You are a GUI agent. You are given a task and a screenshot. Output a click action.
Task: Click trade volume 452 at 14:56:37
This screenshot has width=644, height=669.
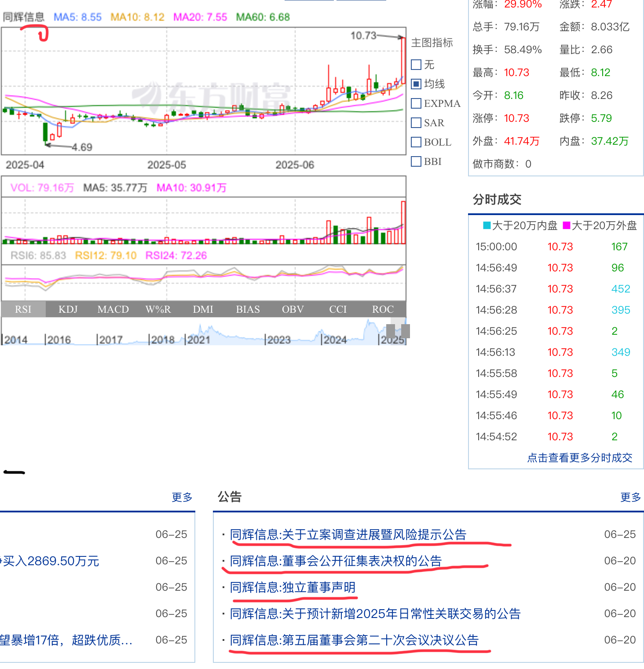tap(621, 289)
